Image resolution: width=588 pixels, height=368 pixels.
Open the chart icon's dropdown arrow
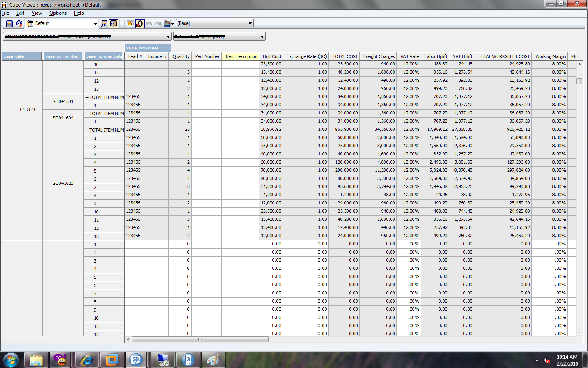coord(172,24)
